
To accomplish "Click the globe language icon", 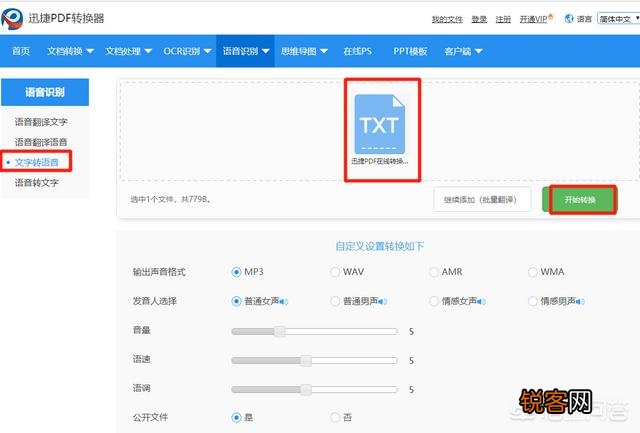I will (569, 18).
